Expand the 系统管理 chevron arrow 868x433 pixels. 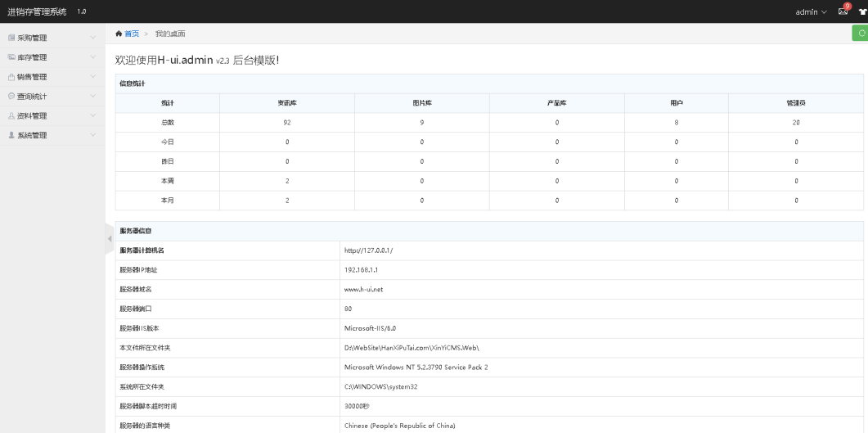(x=93, y=135)
